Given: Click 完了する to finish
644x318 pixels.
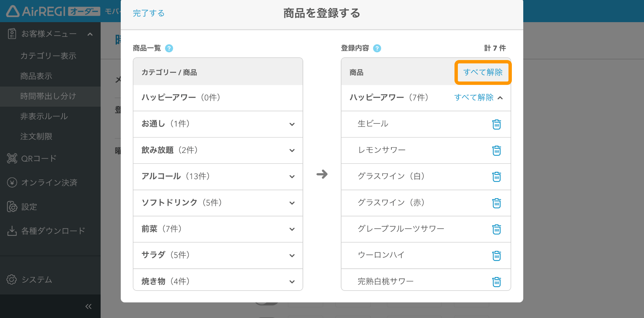Looking at the screenshot, I should coord(149,13).
